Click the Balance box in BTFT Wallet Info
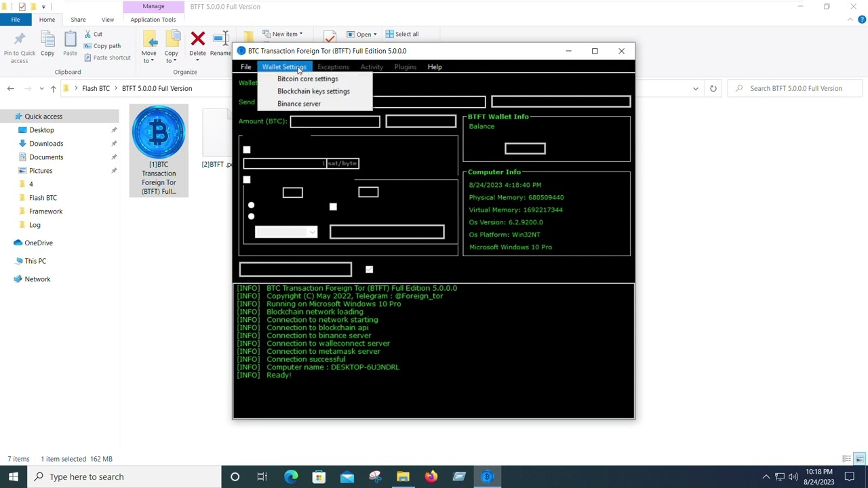 (x=525, y=148)
